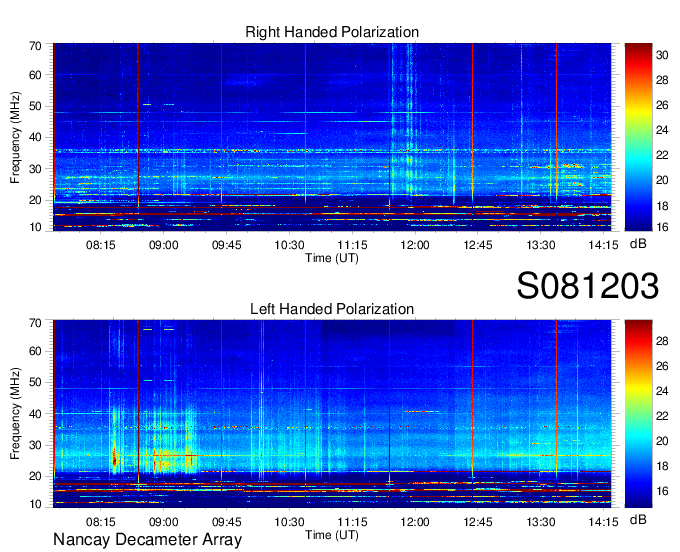The height and width of the screenshot is (552, 680).
Task: Click 10:30 time tick under Left Handed plot
Action: pyautogui.click(x=289, y=522)
